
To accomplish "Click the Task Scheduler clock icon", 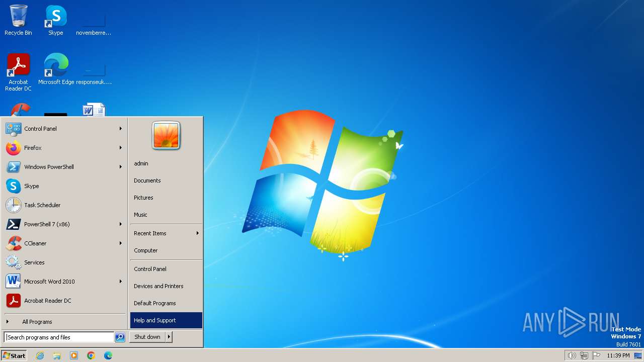I will coord(13,205).
